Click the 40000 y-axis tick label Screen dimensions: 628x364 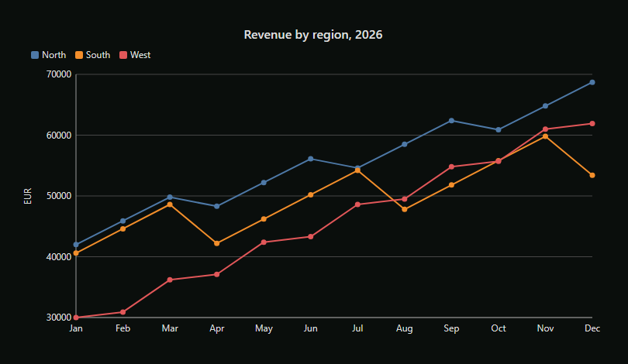tap(59, 257)
